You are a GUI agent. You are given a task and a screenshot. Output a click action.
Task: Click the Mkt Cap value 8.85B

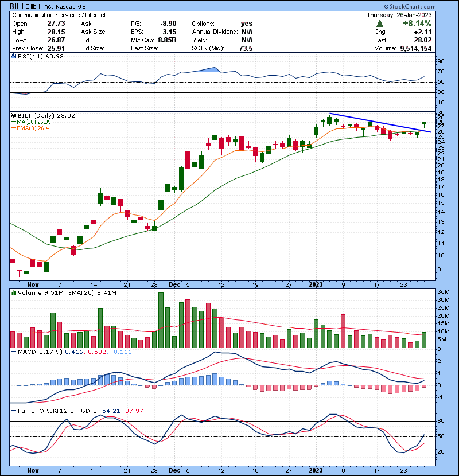[x=167, y=40]
